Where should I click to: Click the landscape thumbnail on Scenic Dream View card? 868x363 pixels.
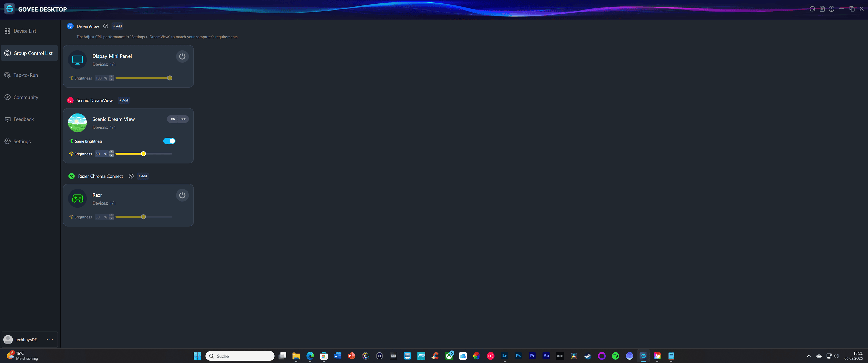78,123
